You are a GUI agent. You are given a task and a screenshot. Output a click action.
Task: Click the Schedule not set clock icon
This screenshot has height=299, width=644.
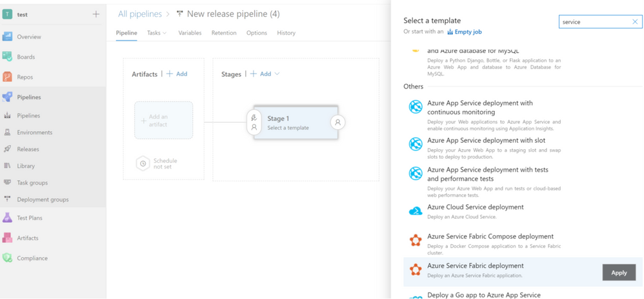click(143, 164)
